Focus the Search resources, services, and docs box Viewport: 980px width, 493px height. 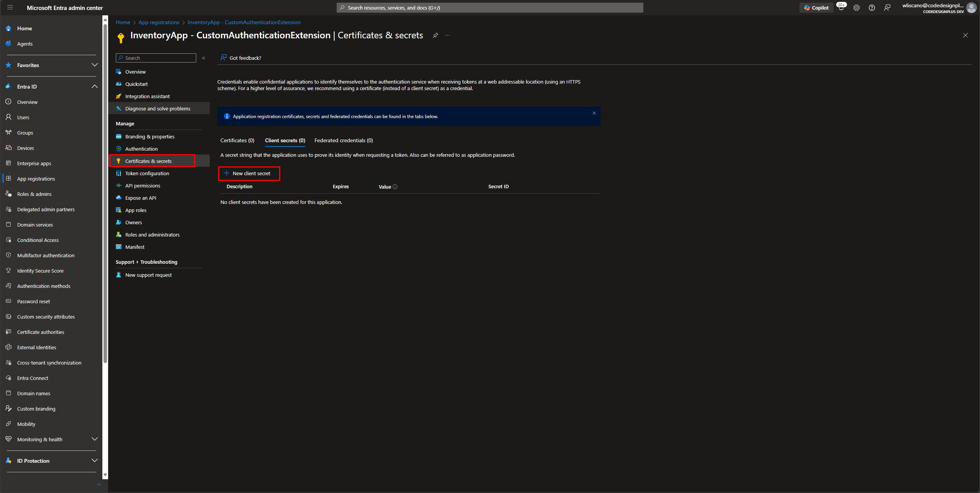point(490,8)
